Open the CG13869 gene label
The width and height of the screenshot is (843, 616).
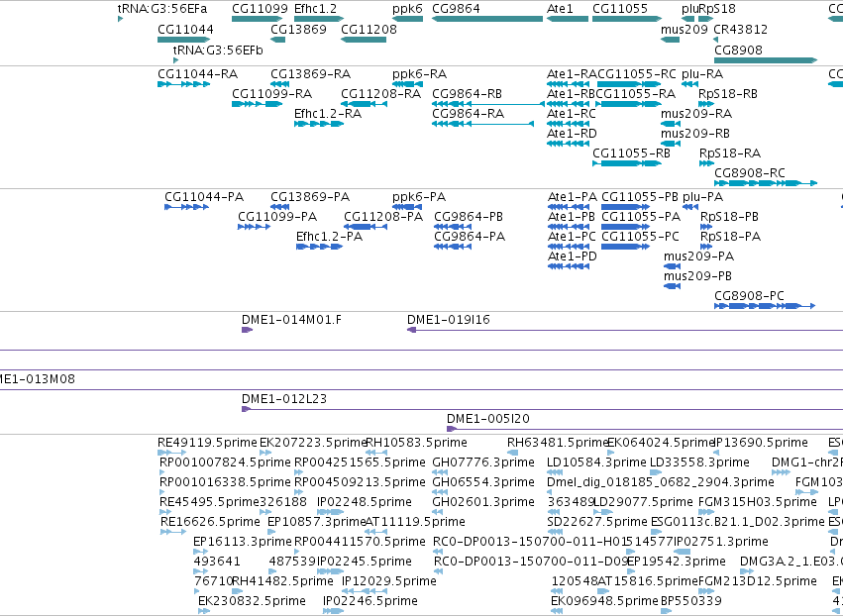pos(298,30)
